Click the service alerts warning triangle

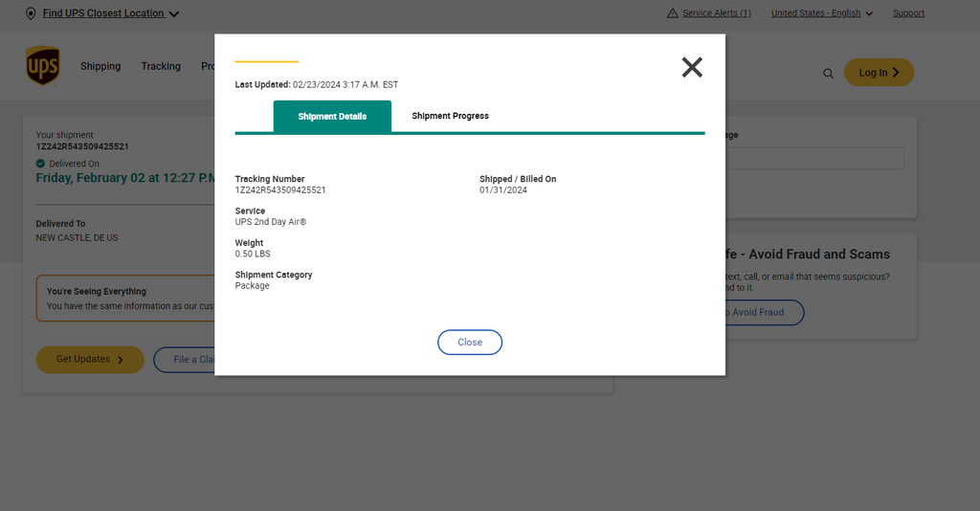(x=673, y=13)
